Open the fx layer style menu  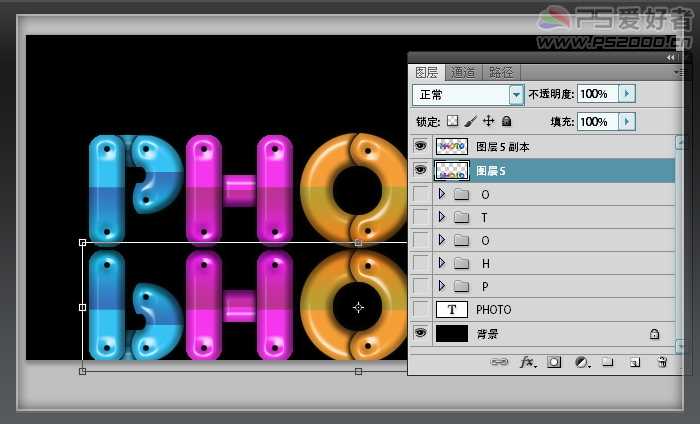tap(528, 362)
